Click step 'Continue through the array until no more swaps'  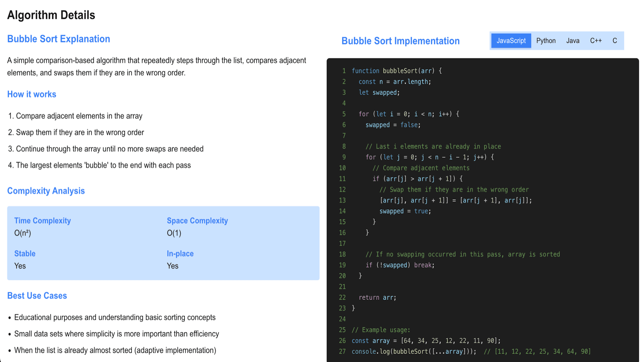110,149
